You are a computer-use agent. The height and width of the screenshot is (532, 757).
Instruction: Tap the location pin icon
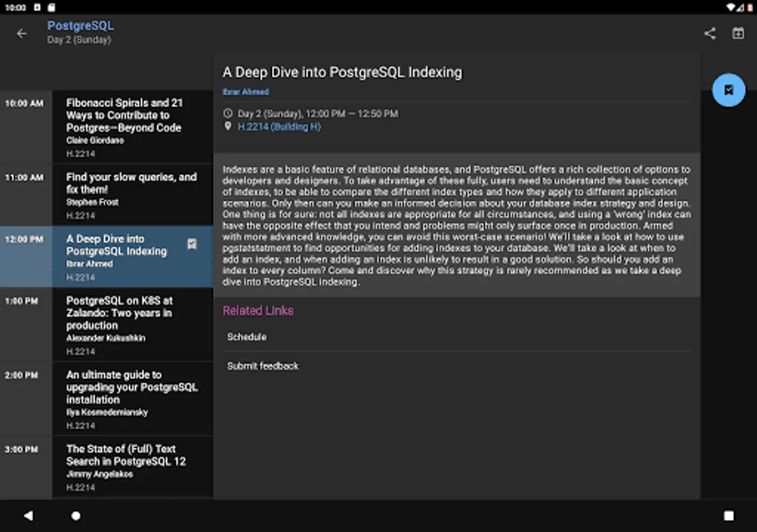pos(228,126)
